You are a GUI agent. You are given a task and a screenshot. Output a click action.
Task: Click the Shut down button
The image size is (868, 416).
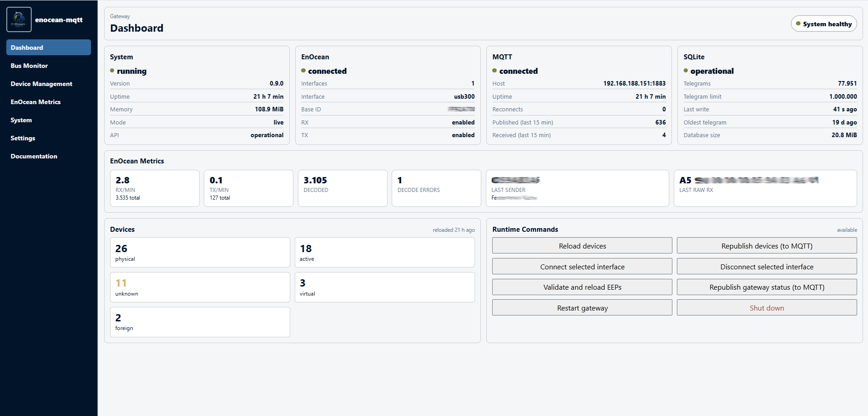pyautogui.click(x=767, y=308)
